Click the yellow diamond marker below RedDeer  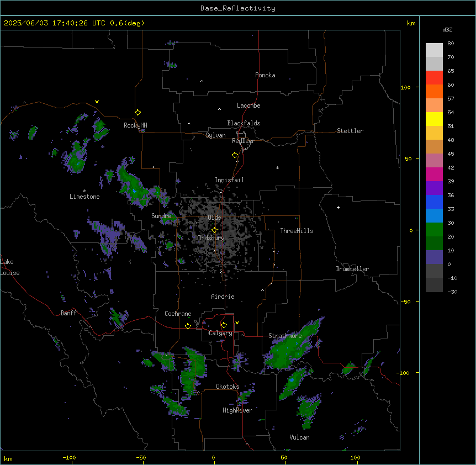(235, 155)
